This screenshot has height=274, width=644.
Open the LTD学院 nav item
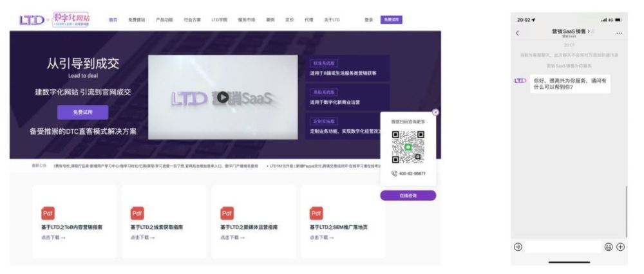(220, 20)
